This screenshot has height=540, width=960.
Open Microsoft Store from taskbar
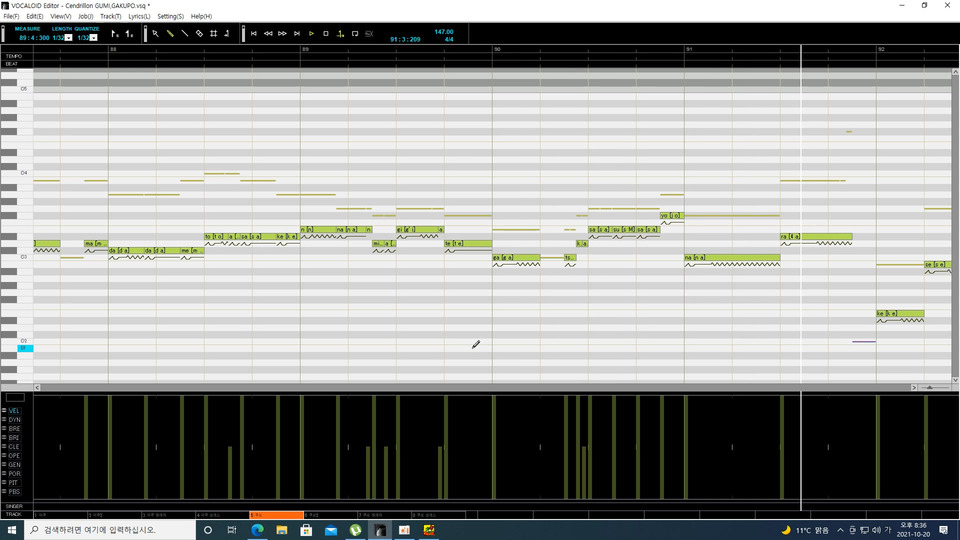(x=306, y=530)
